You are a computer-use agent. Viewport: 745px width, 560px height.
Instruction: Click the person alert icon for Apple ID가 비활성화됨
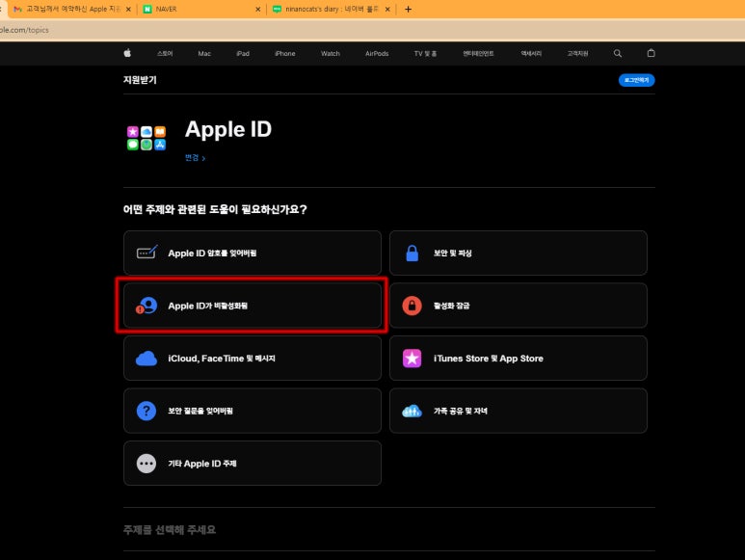coord(146,306)
